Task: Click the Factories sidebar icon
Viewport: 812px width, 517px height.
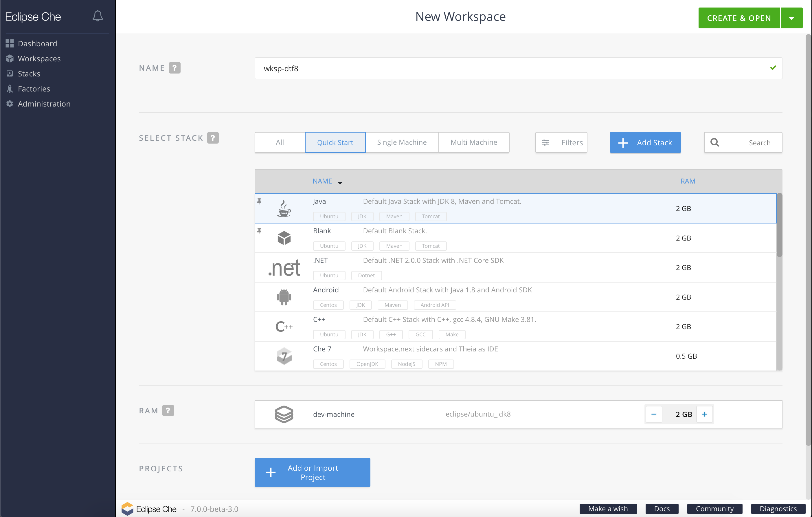Action: point(10,89)
